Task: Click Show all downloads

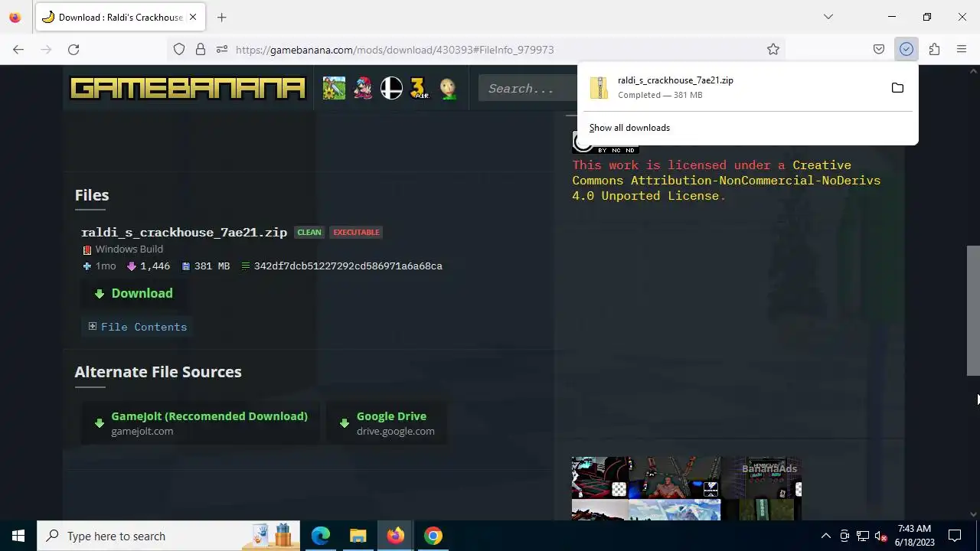Action: 629,128
